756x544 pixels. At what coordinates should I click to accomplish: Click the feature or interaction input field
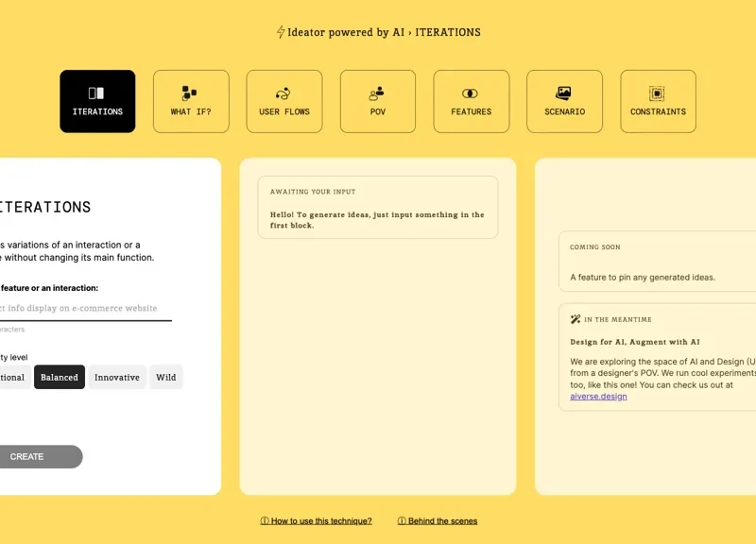(85, 308)
